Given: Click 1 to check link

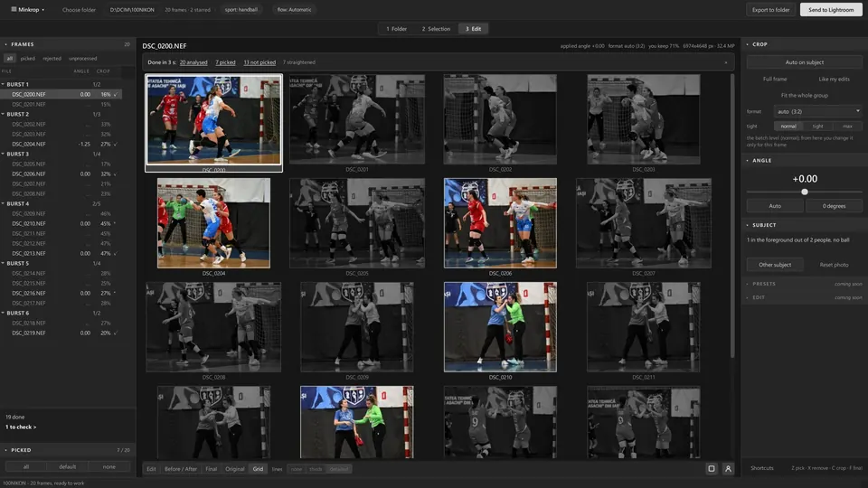Looking at the screenshot, I should 21,427.
